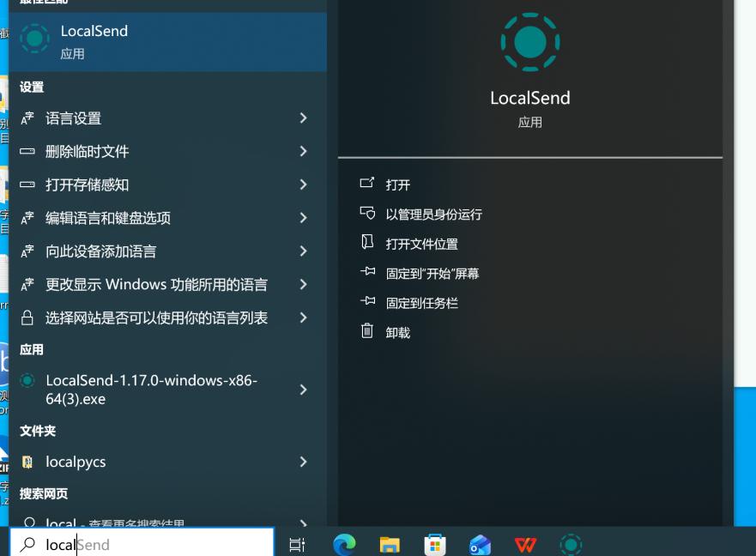Open Outlook from the taskbar
The image size is (756, 556).
(480, 546)
